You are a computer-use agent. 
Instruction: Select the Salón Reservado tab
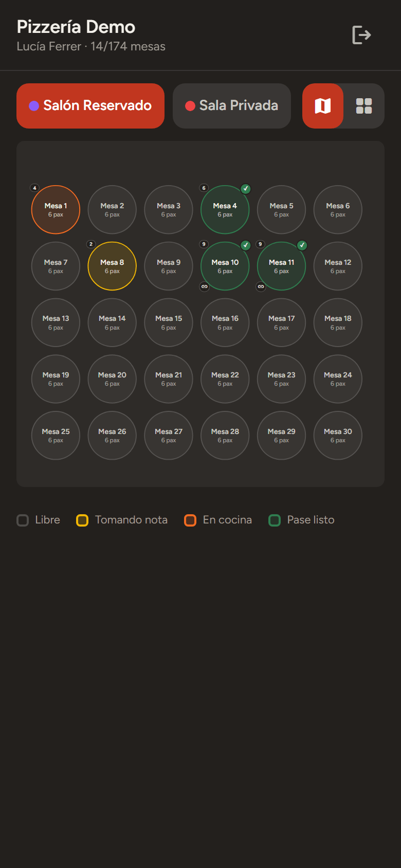pyautogui.click(x=90, y=106)
